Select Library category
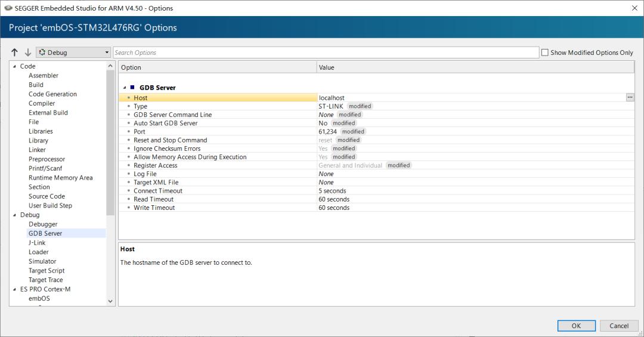The width and height of the screenshot is (644, 337). tap(38, 141)
